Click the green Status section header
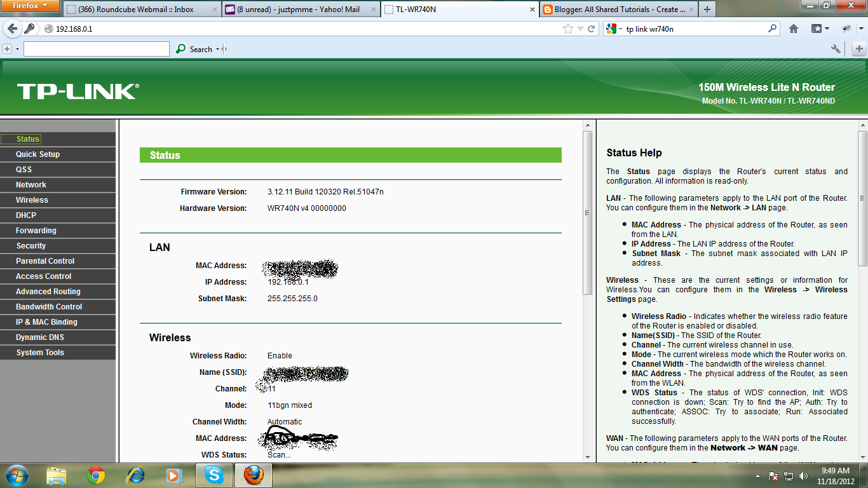868x488 pixels. [351, 155]
